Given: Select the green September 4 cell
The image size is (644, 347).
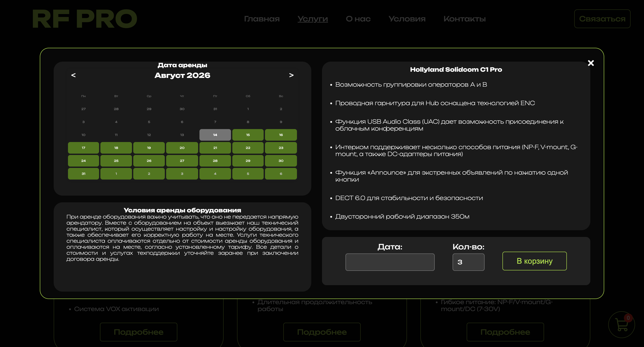Looking at the screenshot, I should pos(215,174).
